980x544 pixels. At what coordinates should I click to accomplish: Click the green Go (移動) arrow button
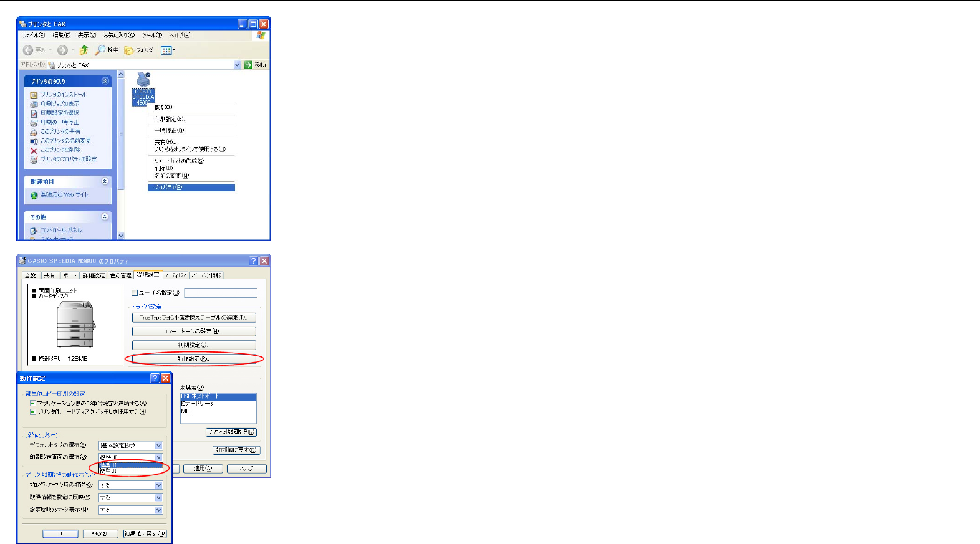click(x=248, y=65)
